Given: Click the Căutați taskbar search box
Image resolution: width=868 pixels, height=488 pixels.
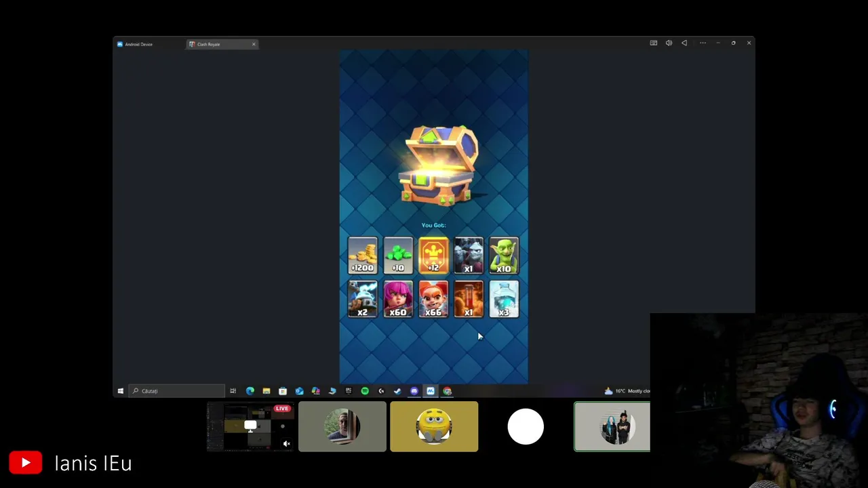Looking at the screenshot, I should (x=177, y=391).
